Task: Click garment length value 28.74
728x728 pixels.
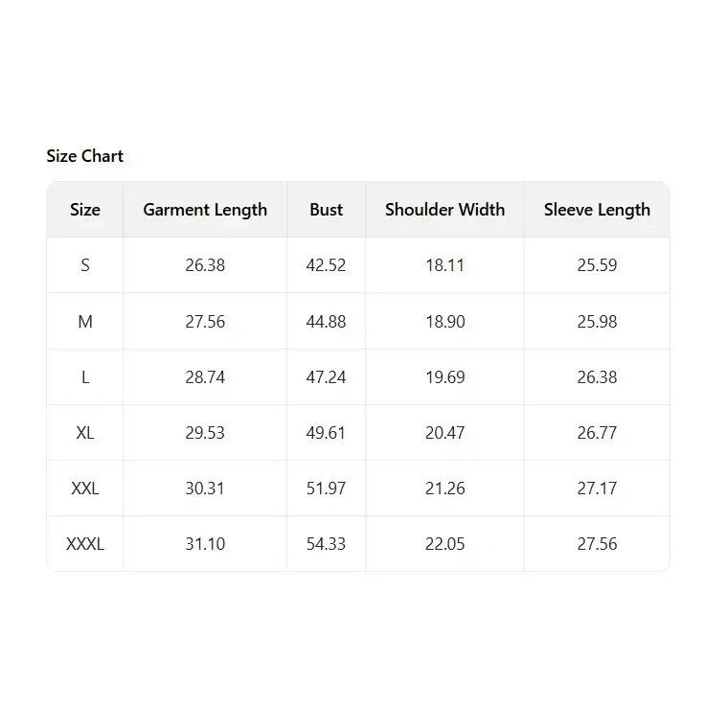Action: coord(205,377)
